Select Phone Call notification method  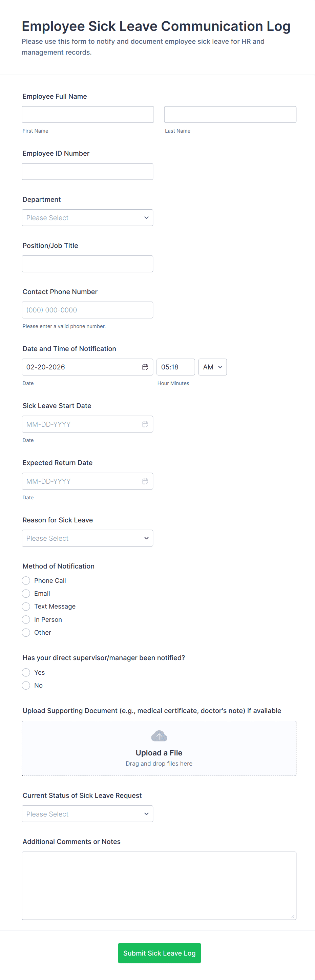pos(26,580)
